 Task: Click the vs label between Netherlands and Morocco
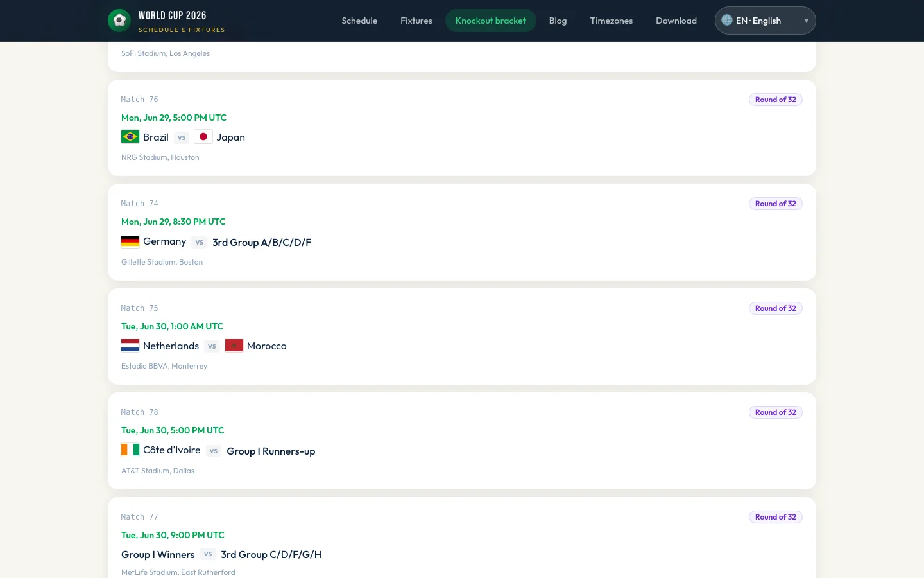click(212, 346)
